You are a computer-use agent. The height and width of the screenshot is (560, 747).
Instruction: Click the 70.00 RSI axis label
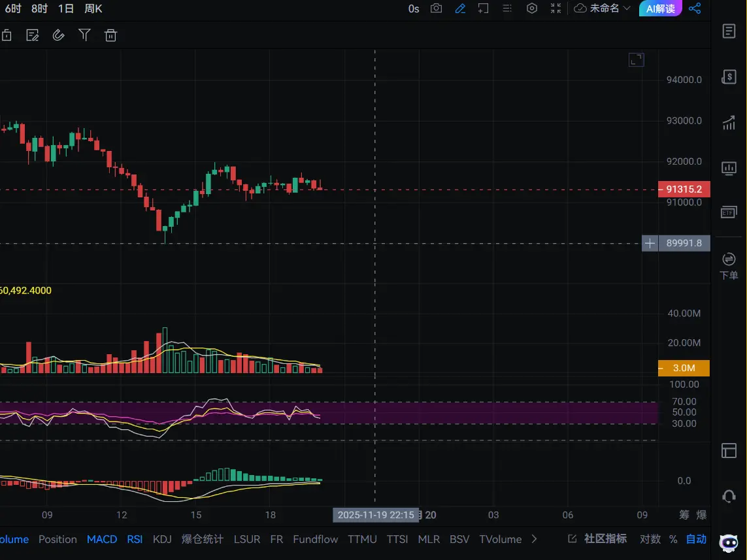(x=684, y=401)
